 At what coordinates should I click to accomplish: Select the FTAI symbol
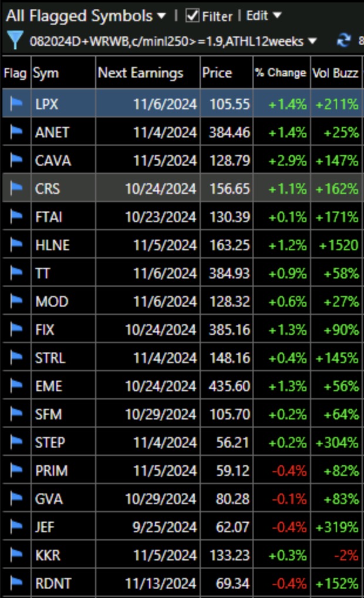(49, 217)
